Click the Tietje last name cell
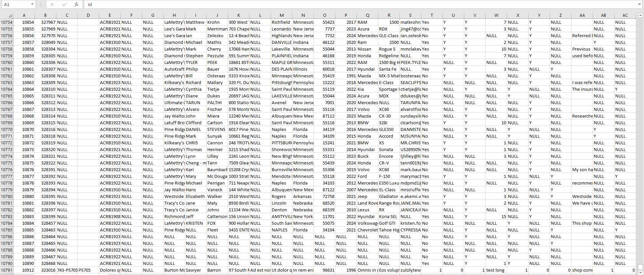Viewport: 644px width, 275px height. 217,89
